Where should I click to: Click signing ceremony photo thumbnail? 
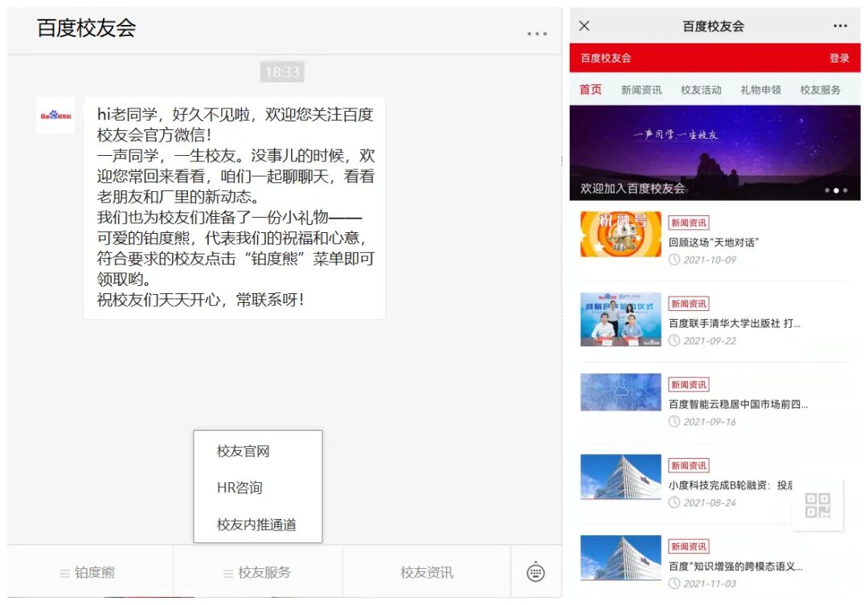[x=620, y=320]
